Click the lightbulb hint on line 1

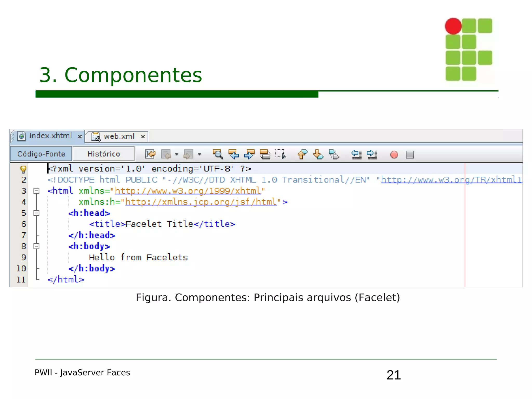[x=23, y=169]
